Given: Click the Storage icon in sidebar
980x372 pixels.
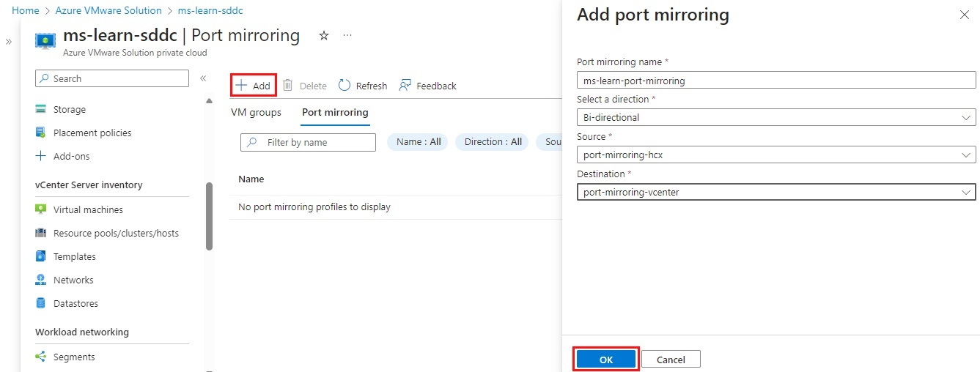Looking at the screenshot, I should pyautogui.click(x=41, y=109).
